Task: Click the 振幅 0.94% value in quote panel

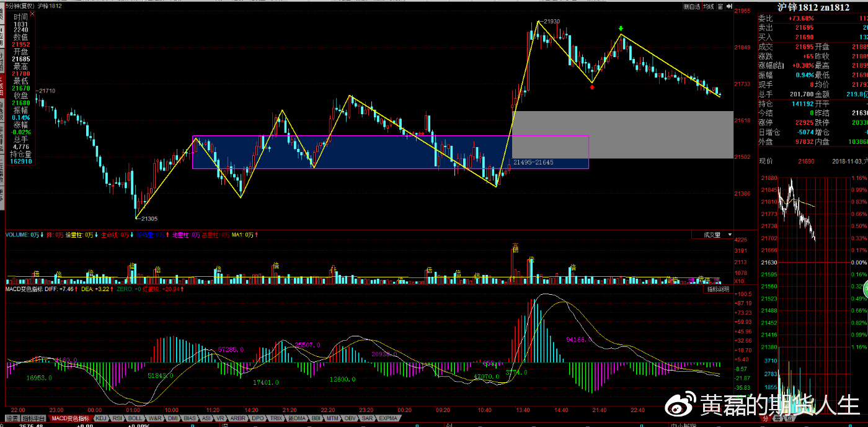Action: click(x=804, y=75)
